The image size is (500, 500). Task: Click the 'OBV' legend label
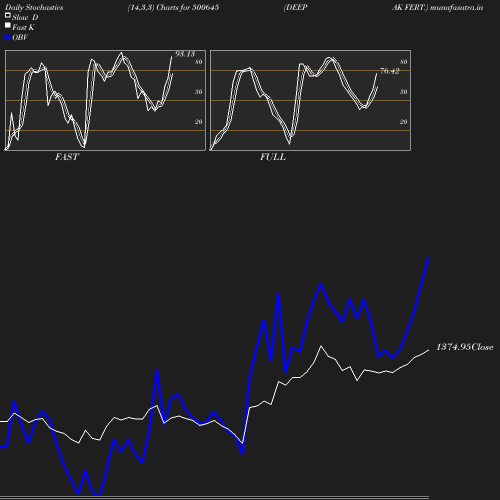[x=20, y=37]
